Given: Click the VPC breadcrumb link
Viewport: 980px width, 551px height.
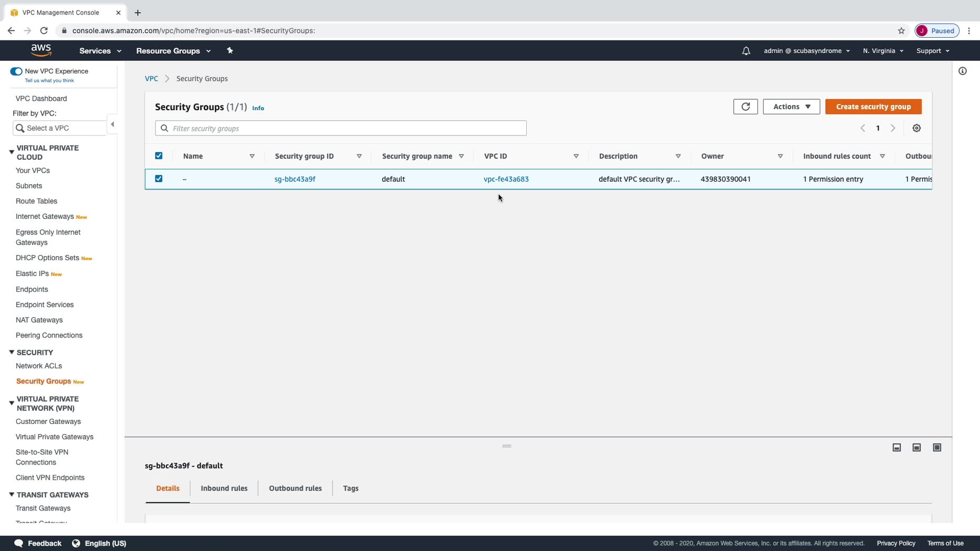Looking at the screenshot, I should (x=151, y=79).
